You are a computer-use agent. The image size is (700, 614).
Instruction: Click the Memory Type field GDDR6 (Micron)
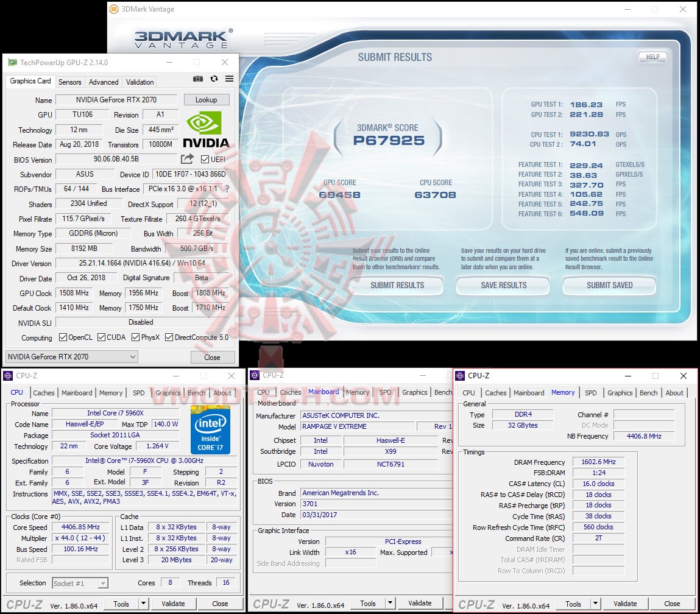point(93,233)
